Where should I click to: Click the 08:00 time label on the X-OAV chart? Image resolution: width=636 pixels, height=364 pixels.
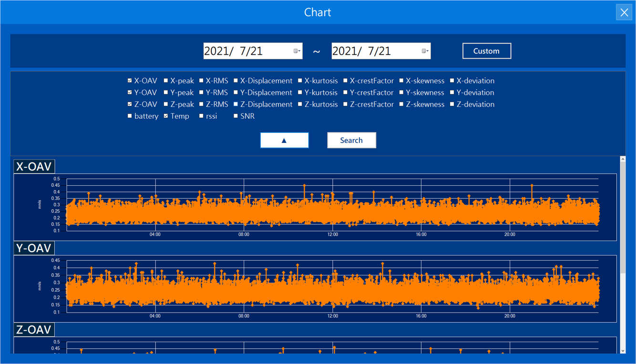pos(244,234)
